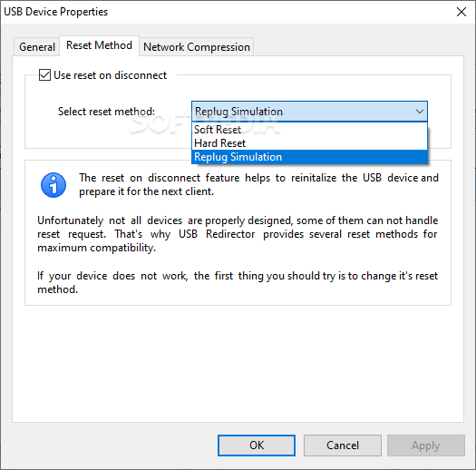Click the "Use reset on disconnect" label text
The image size is (476, 470).
click(111, 75)
